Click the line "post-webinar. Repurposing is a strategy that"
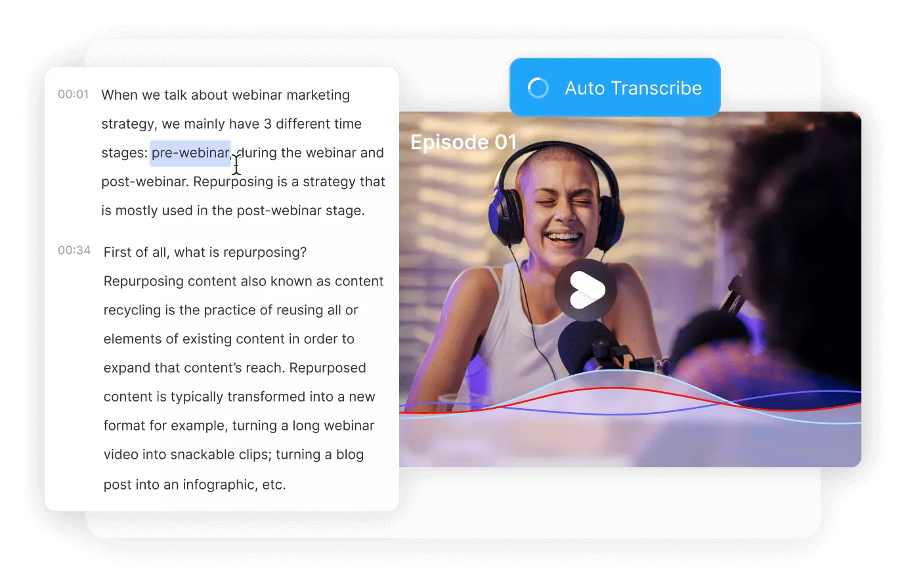 (x=244, y=182)
